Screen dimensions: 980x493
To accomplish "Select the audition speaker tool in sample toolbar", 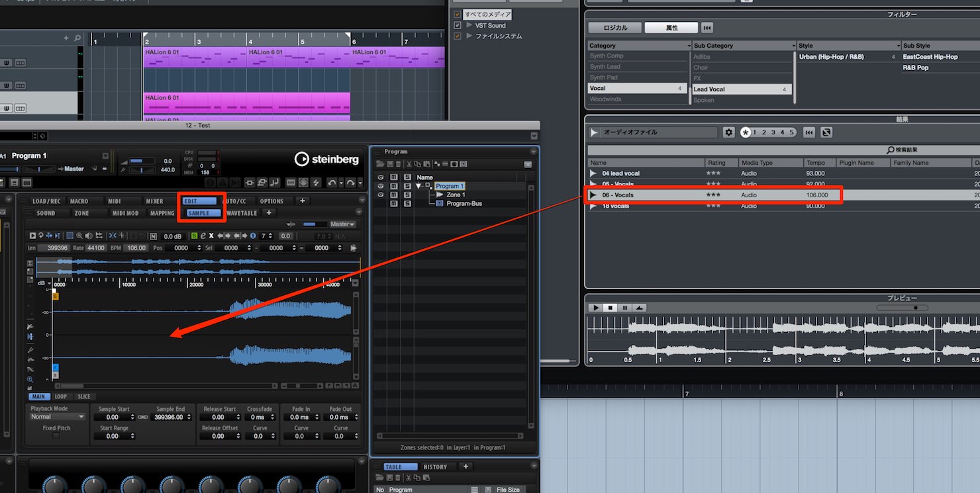I will coord(88,236).
